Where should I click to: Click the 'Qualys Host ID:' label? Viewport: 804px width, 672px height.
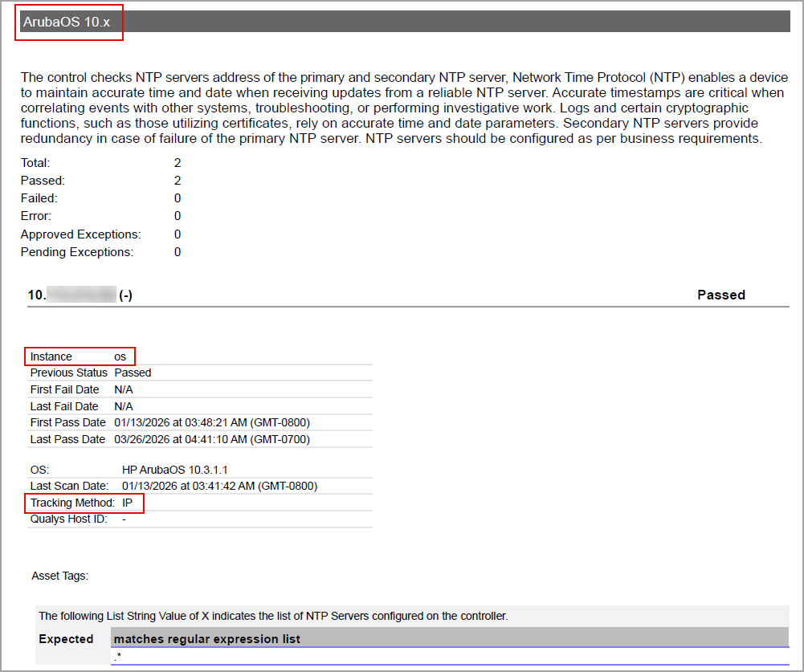[69, 519]
